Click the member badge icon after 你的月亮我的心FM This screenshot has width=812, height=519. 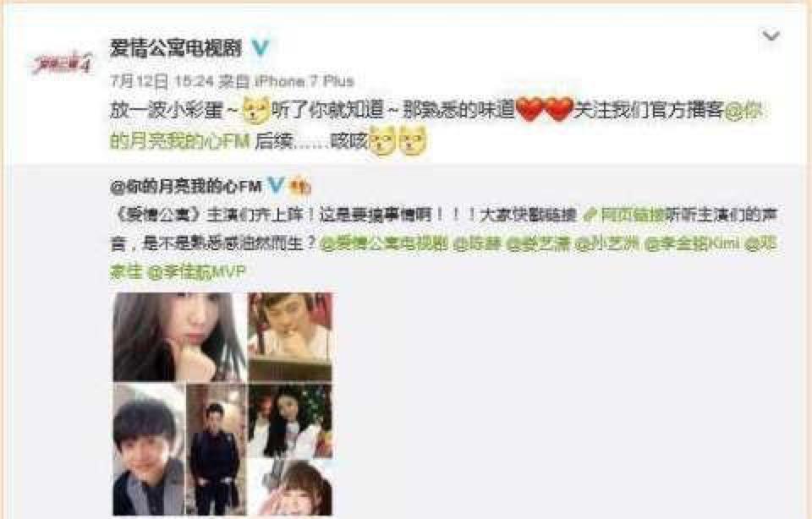click(x=299, y=186)
